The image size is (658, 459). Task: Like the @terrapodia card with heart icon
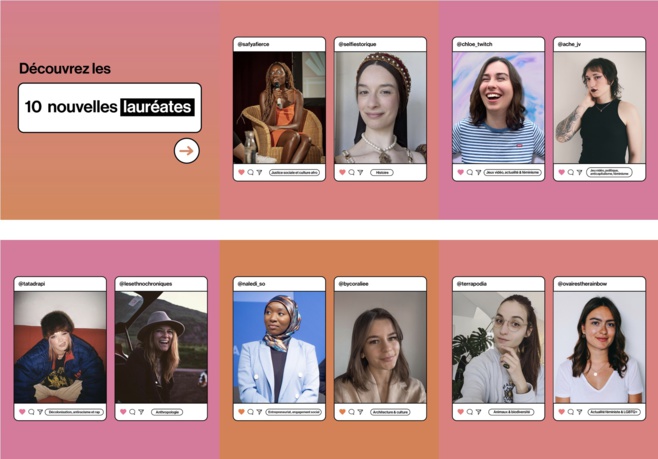(x=460, y=411)
